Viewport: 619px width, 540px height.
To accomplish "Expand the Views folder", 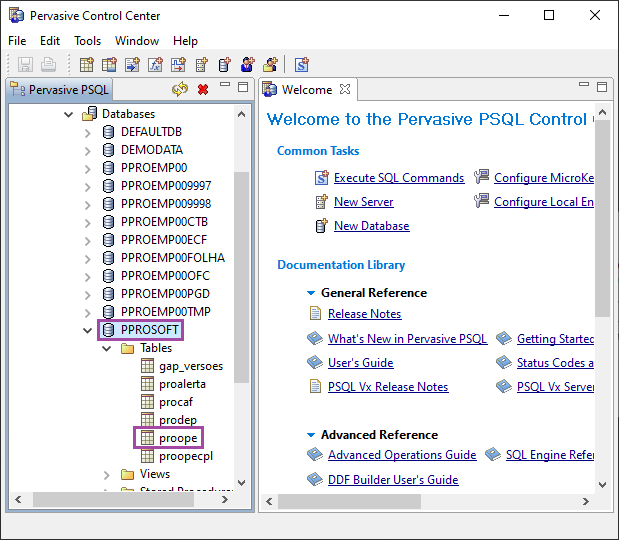I will pyautogui.click(x=107, y=474).
